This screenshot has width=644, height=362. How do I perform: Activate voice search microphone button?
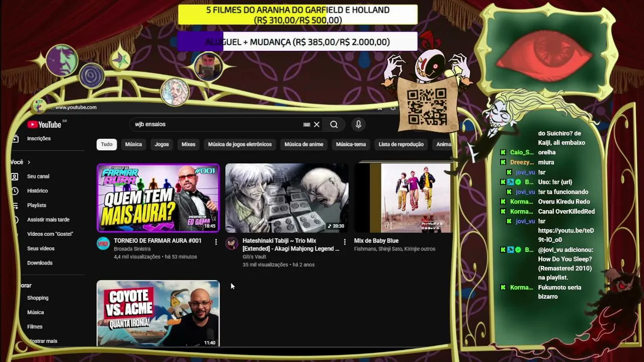(358, 124)
